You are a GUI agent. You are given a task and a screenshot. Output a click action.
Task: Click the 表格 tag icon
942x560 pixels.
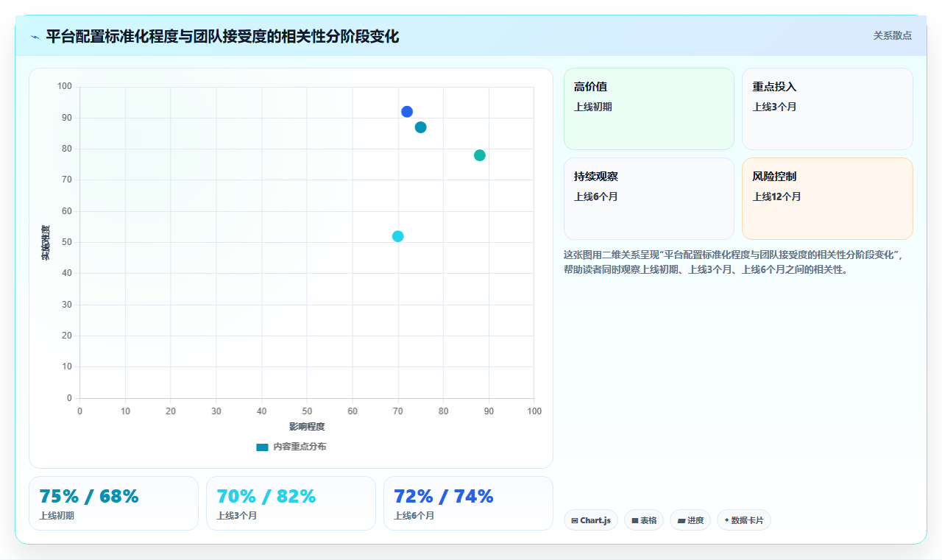(635, 520)
